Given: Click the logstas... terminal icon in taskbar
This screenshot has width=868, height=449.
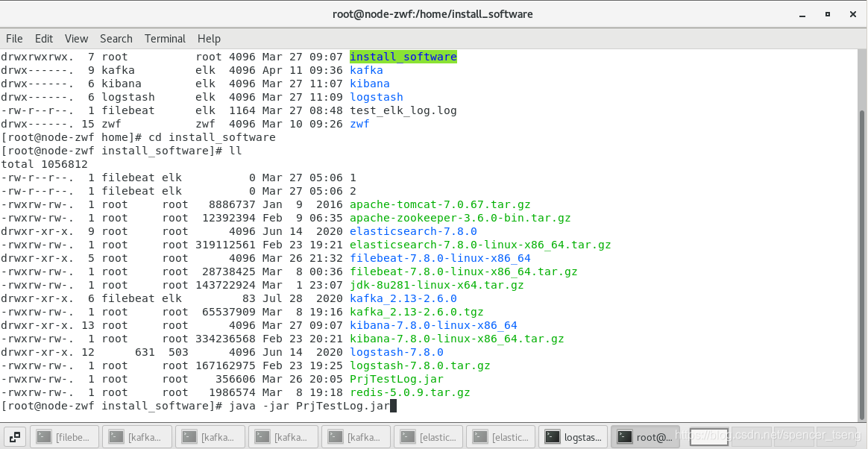Looking at the screenshot, I should [573, 436].
